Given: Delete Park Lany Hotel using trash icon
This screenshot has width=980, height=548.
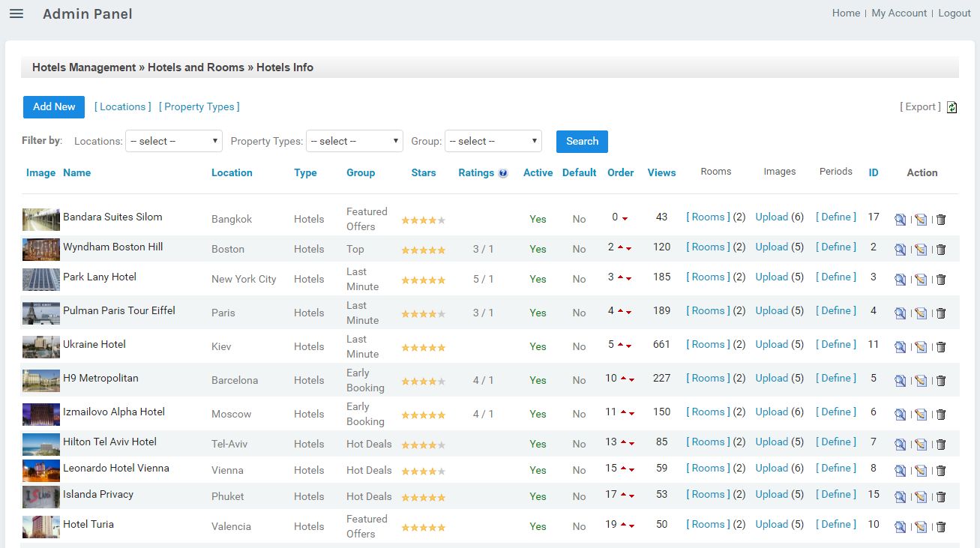Looking at the screenshot, I should [941, 280].
